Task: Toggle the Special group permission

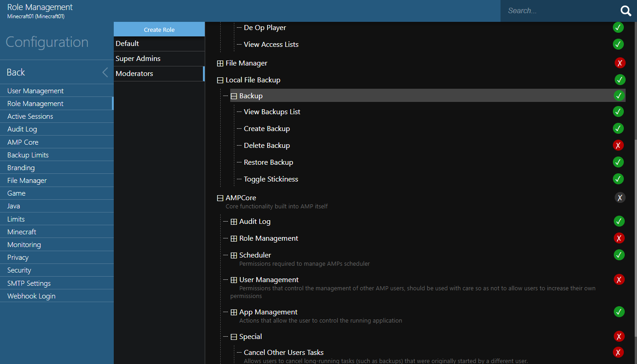Action: pos(619,337)
